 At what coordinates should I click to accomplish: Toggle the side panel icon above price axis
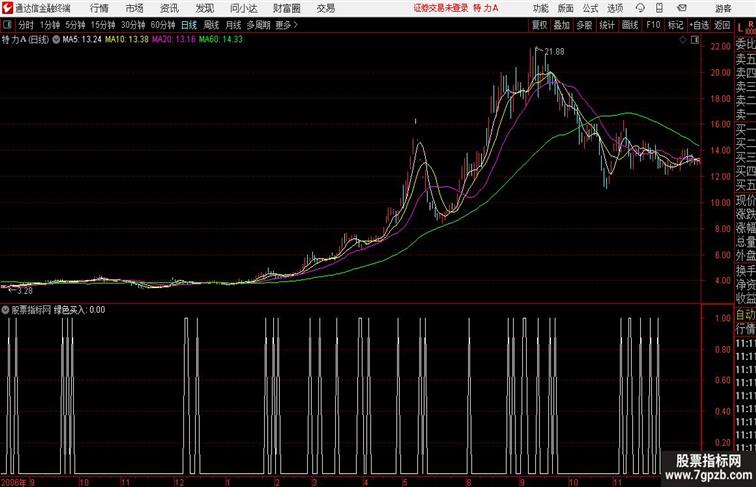pyautogui.click(x=695, y=41)
